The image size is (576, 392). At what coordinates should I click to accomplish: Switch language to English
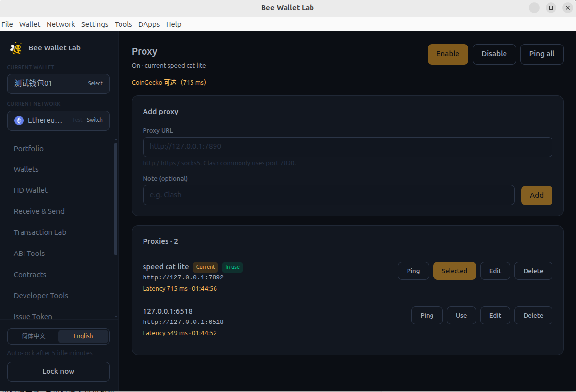click(x=83, y=336)
